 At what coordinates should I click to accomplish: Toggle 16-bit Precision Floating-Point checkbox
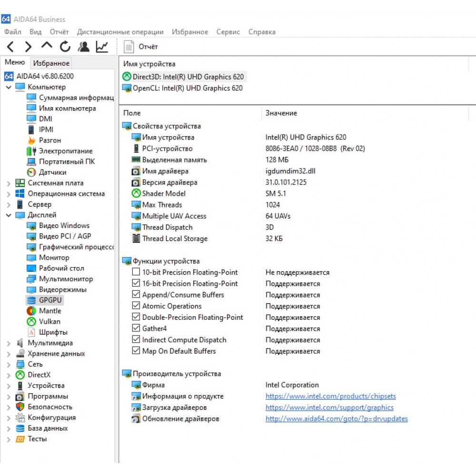(x=136, y=283)
